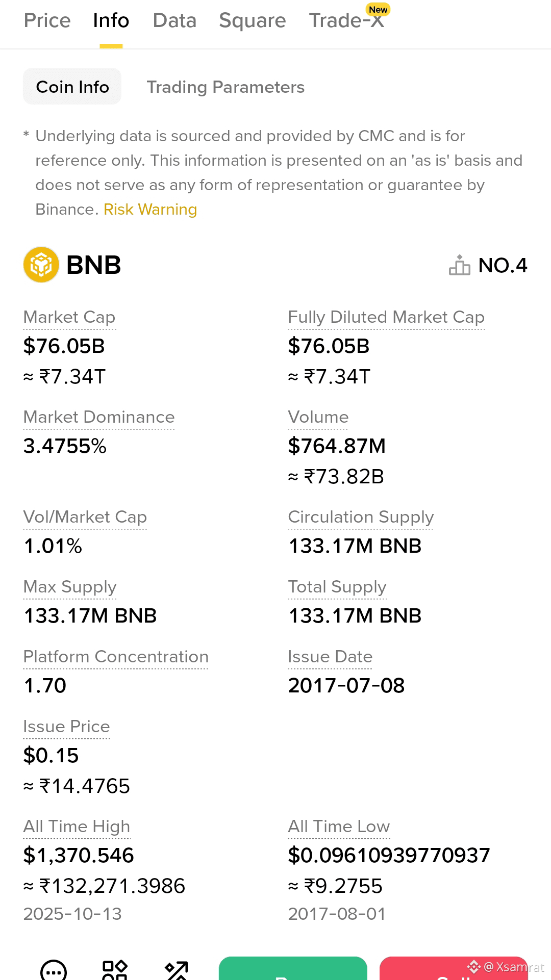Screen dimensions: 551x980
Task: Open the Trade-X tab
Action: click(347, 21)
